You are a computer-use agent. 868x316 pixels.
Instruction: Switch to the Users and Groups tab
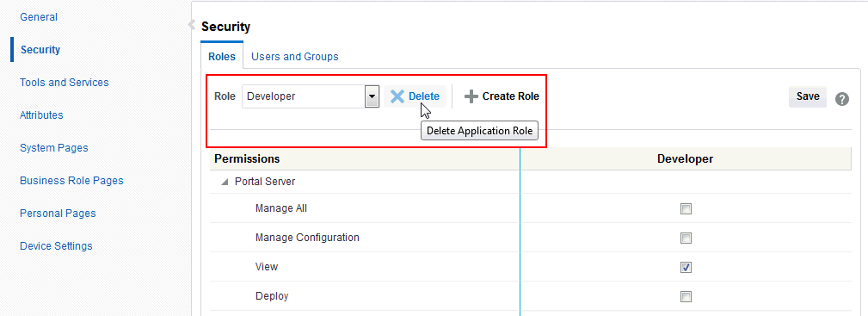point(294,57)
